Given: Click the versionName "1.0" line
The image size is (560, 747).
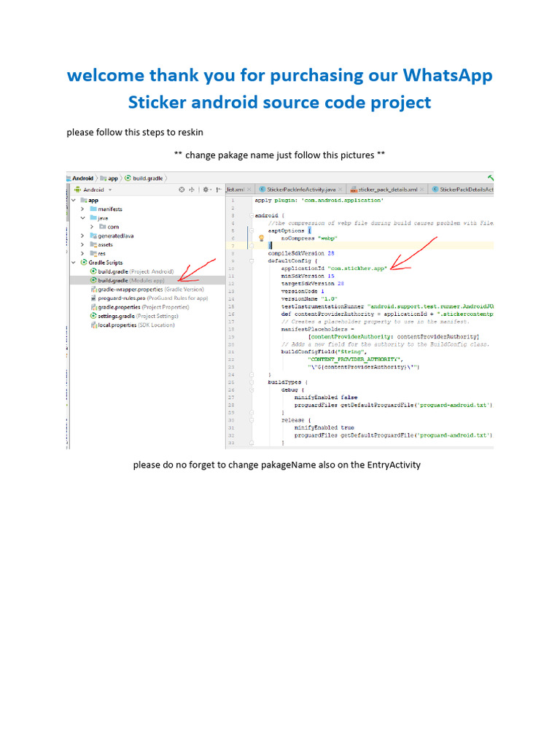Looking at the screenshot, I should (x=309, y=299).
